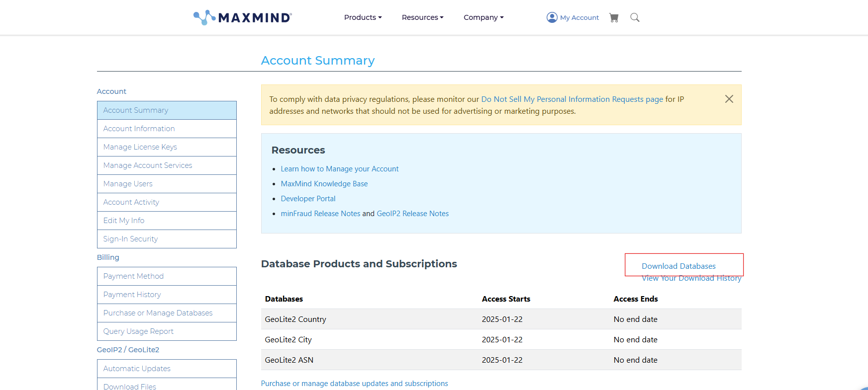Open MaxMind Knowledge Base link
This screenshot has height=390, width=868.
tap(324, 184)
